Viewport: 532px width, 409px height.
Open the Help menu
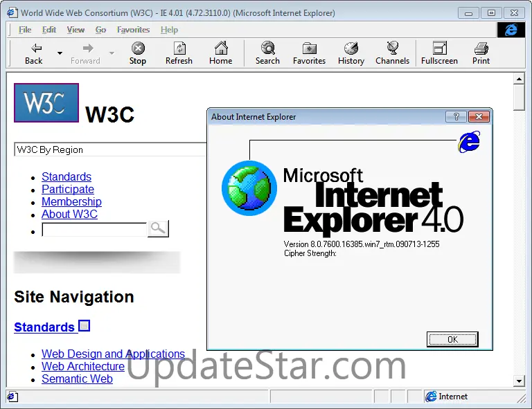tap(169, 30)
